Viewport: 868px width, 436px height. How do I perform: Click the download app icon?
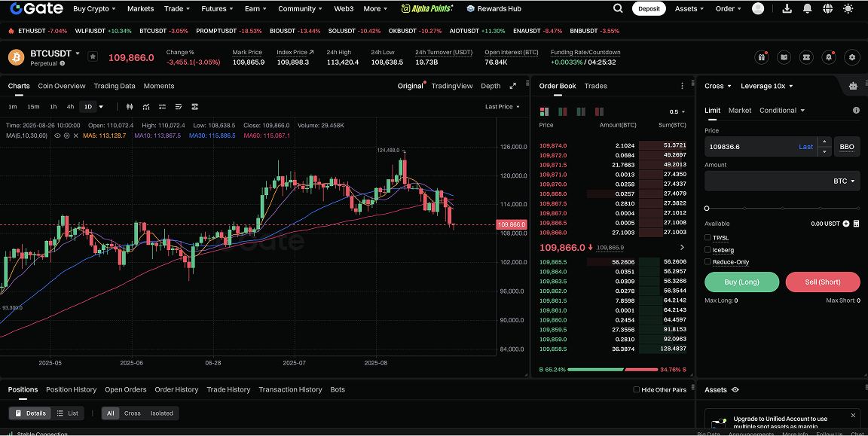coord(787,8)
